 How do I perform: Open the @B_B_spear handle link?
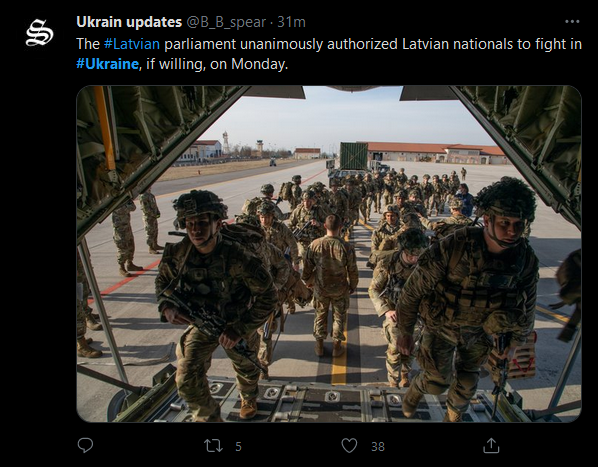(226, 22)
